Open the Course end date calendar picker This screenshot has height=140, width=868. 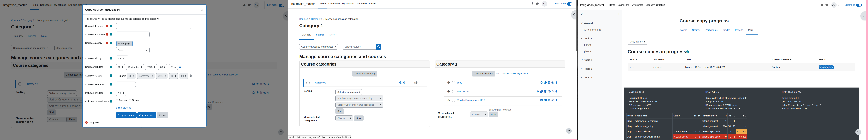coord(191,76)
